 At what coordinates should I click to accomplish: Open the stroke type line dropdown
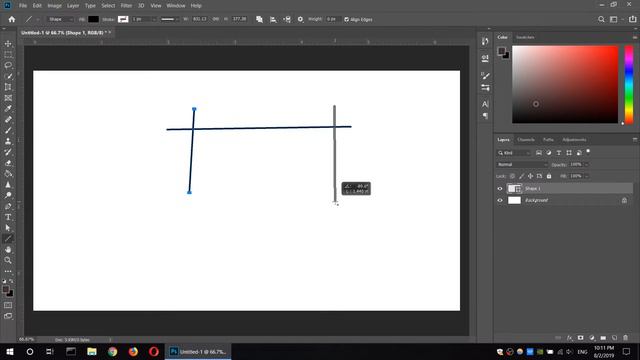pyautogui.click(x=169, y=19)
